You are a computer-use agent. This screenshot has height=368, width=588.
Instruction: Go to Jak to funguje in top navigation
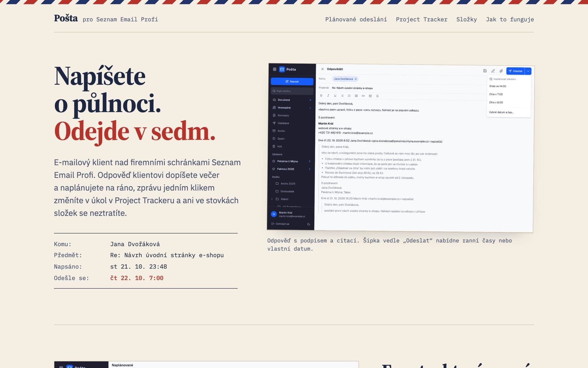coord(510,19)
